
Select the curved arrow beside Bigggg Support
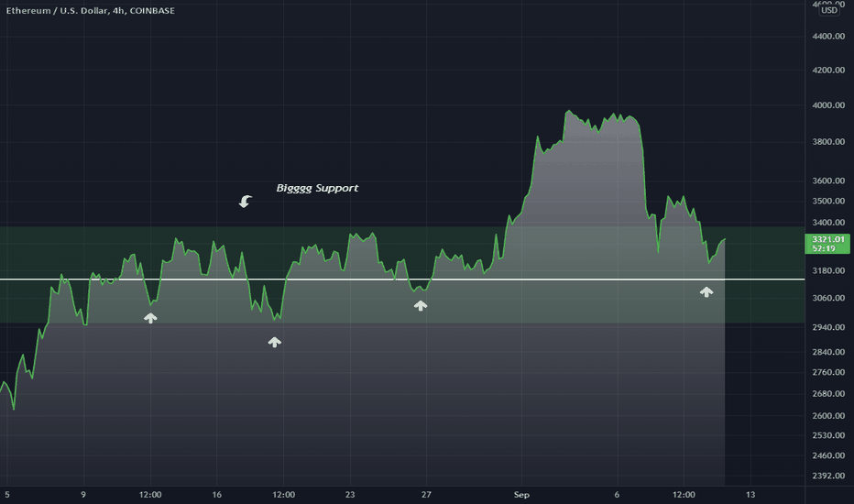(246, 202)
